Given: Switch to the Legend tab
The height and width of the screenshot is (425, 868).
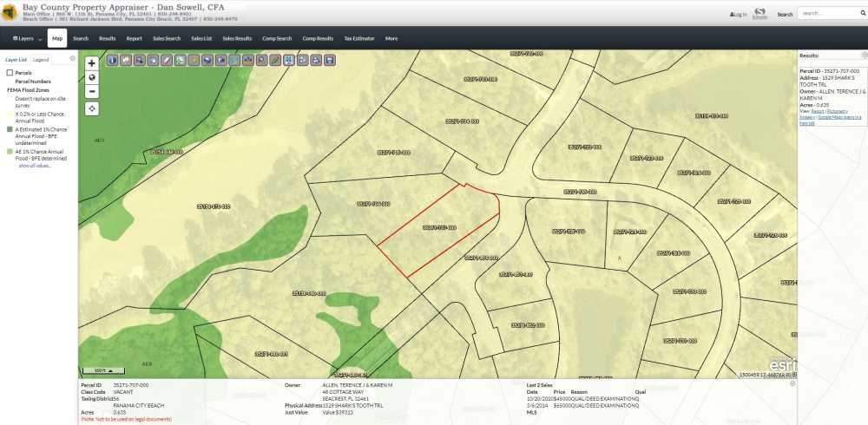Looking at the screenshot, I should pos(41,60).
